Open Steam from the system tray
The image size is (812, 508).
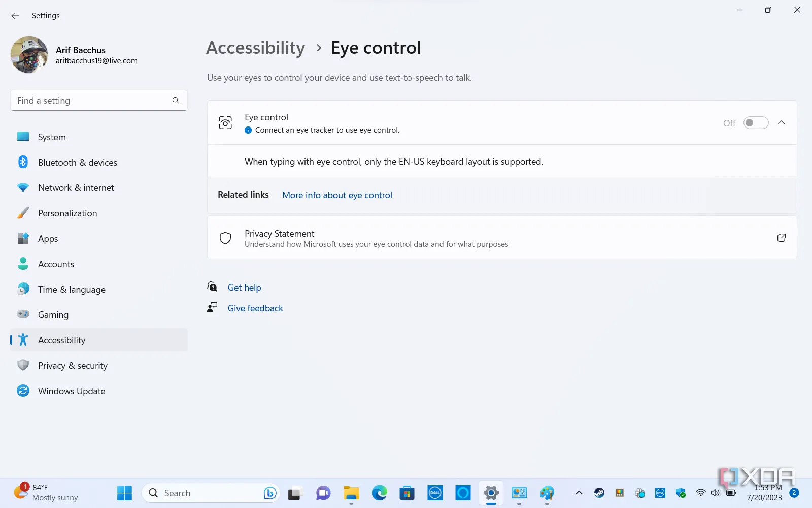(599, 492)
